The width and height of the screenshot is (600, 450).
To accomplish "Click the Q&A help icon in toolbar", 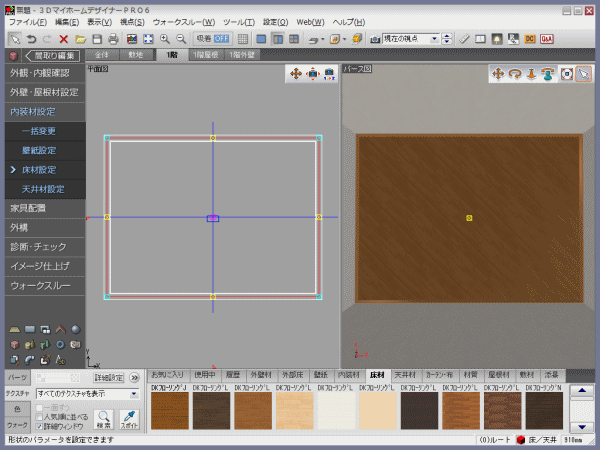I will point(546,39).
